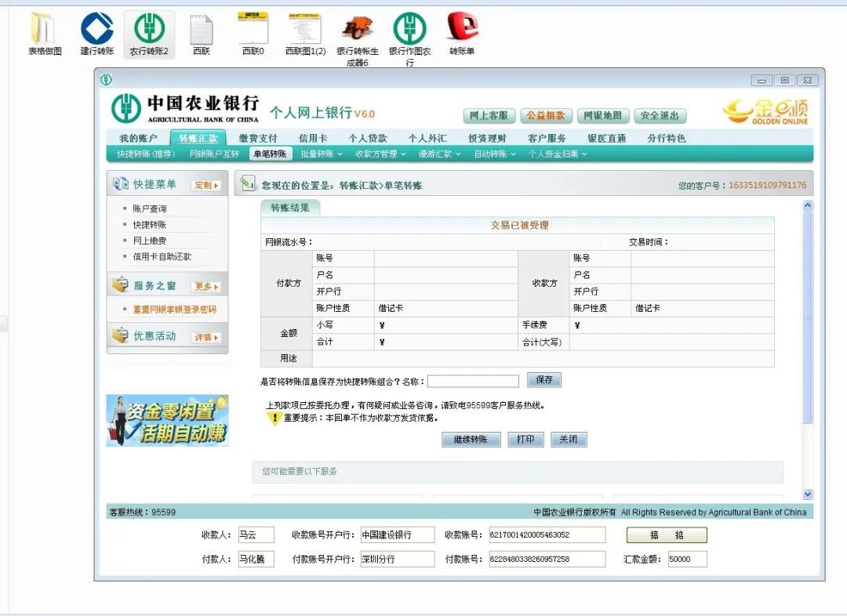Select 单笔转账 submenu item
This screenshot has width=847, height=616.
(x=270, y=154)
